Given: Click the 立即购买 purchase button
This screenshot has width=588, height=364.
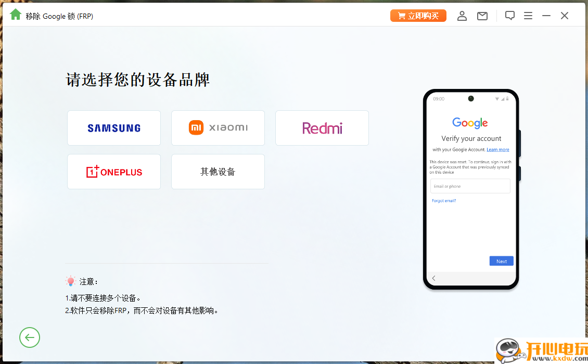Looking at the screenshot, I should tap(418, 15).
